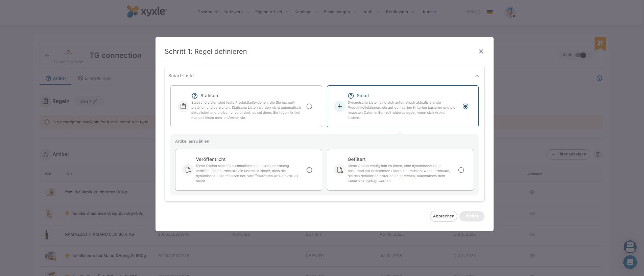Go to Dashboard
This screenshot has height=276, width=644.
(208, 12)
